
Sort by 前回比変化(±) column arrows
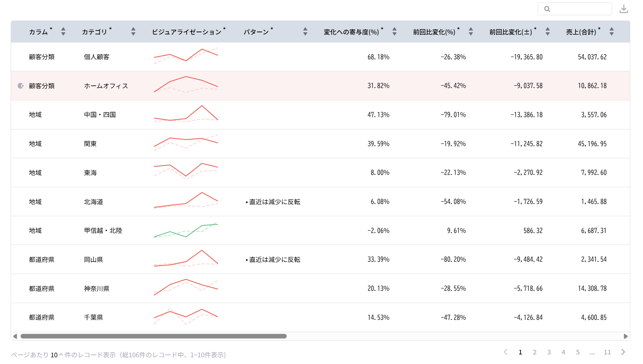[548, 32]
